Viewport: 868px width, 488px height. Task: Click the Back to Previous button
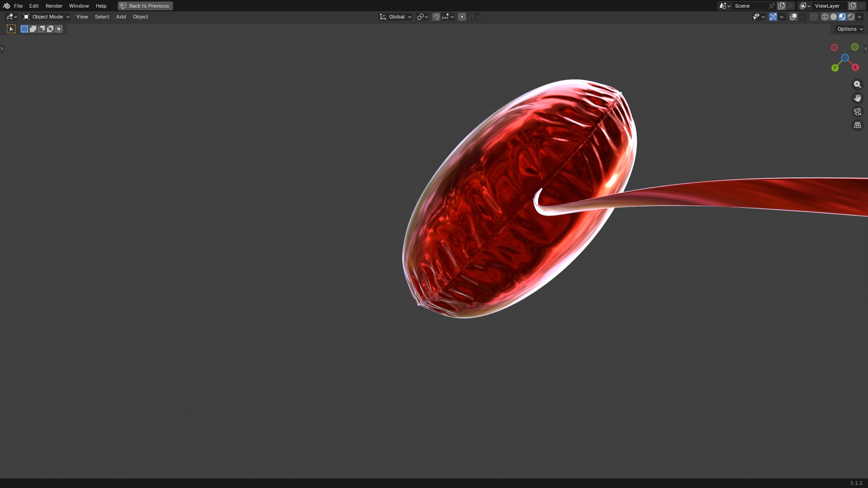pyautogui.click(x=145, y=6)
